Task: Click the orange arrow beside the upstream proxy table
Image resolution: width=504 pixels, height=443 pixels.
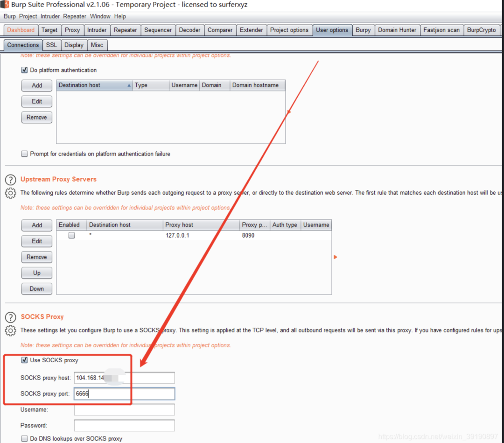Action: click(335, 257)
